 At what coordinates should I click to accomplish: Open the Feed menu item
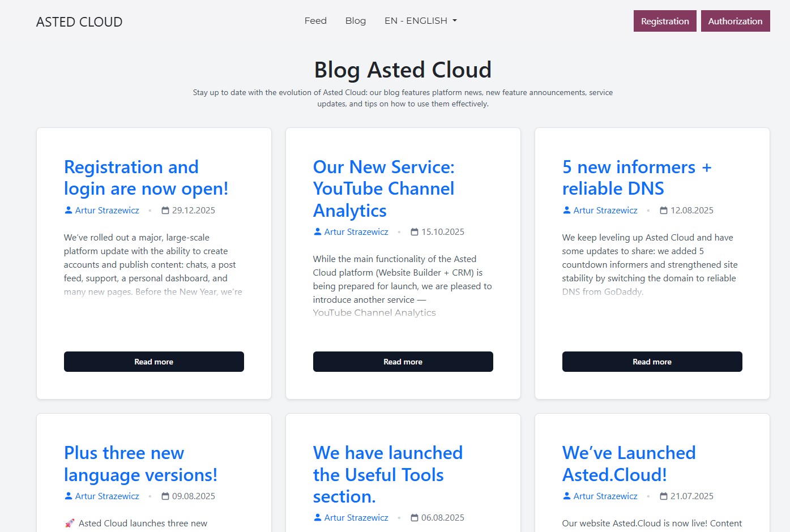(315, 21)
